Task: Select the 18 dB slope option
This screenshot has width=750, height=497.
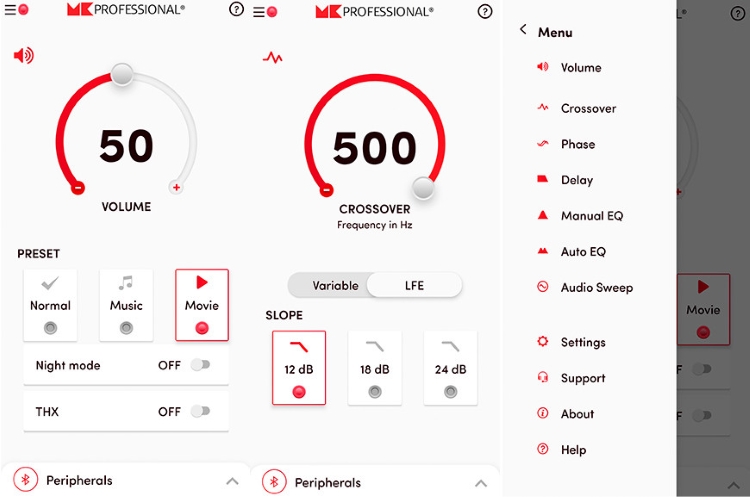Action: click(x=375, y=368)
